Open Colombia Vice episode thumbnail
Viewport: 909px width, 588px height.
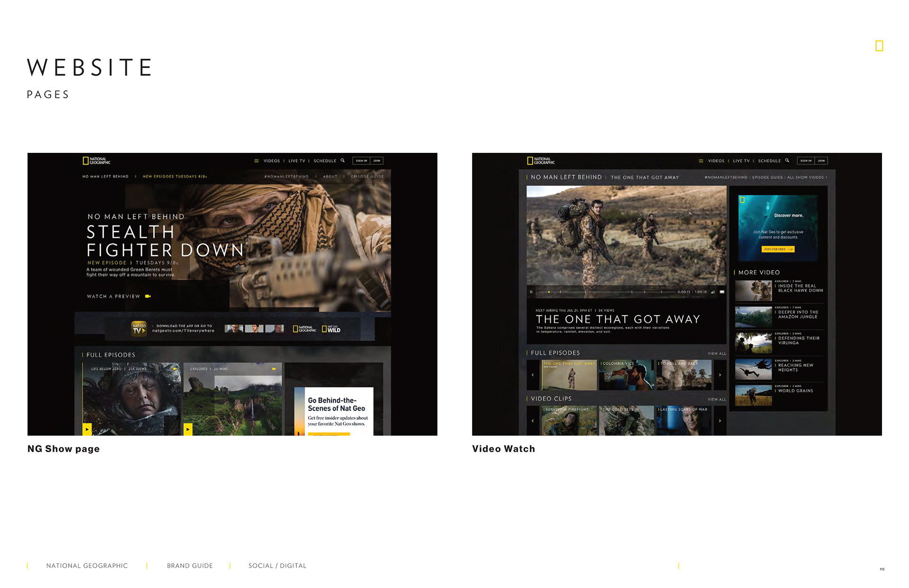[x=627, y=375]
